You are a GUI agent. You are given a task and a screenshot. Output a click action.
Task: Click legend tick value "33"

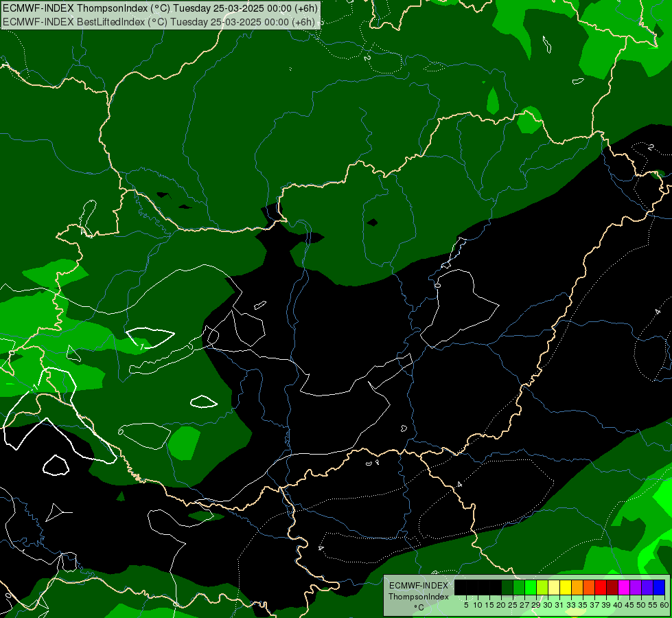(x=571, y=605)
